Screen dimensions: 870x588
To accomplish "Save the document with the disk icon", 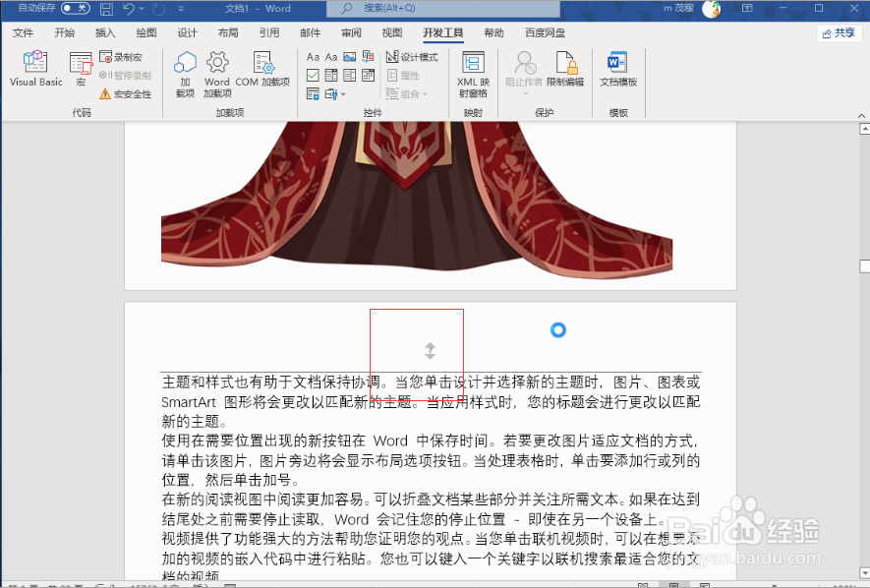I will (106, 8).
